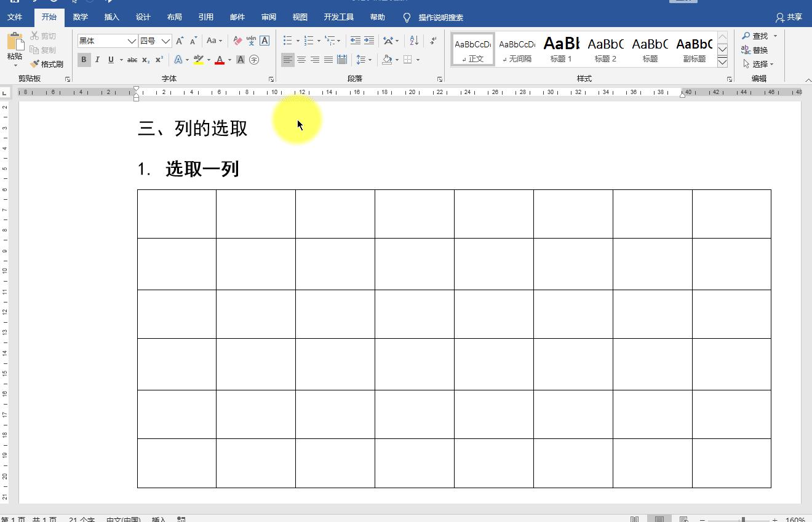Toggle bold formatting
Screen dimensions: 812x522
tap(84, 60)
